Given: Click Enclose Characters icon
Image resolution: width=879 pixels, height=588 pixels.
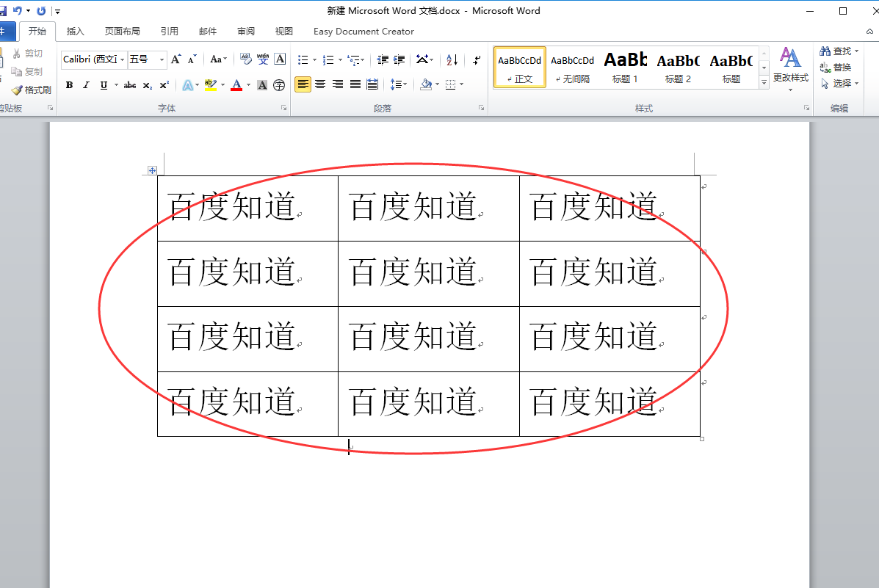Looking at the screenshot, I should coord(279,85).
